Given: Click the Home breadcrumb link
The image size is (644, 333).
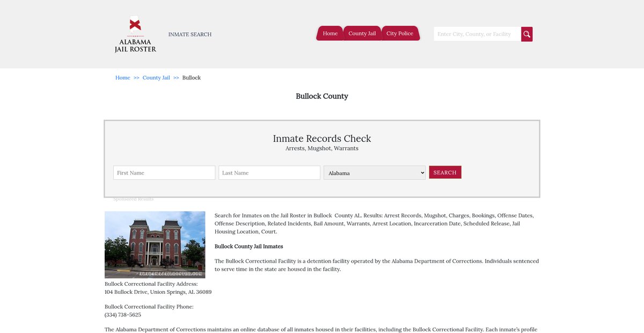Looking at the screenshot, I should point(123,78).
